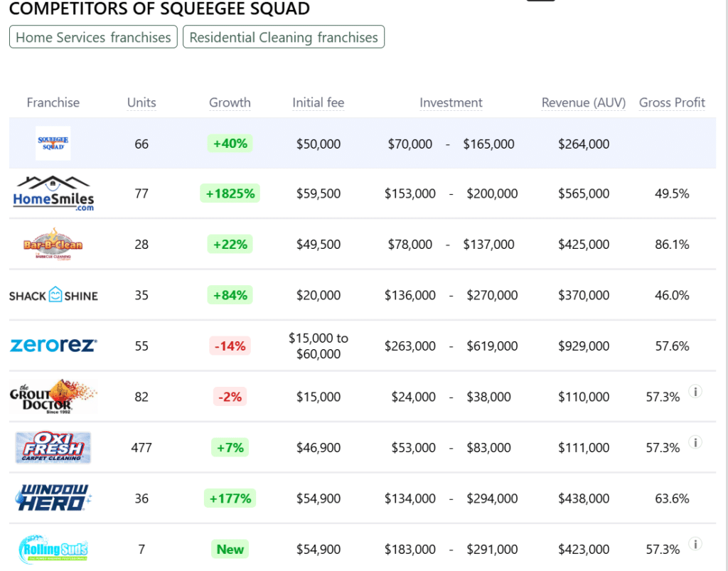The width and height of the screenshot is (728, 571).
Task: Select the $46,900 initial fee value
Action: coord(318,447)
